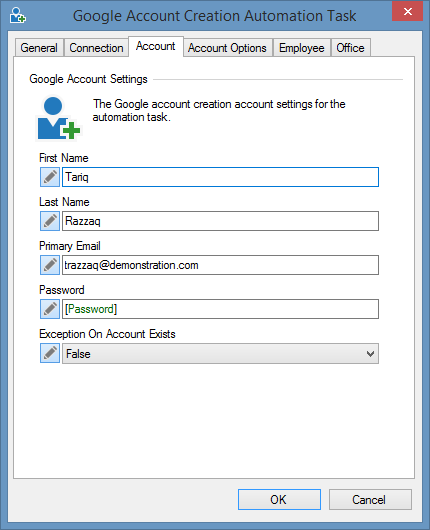
Task: Open the Exception On Account Exists dropdown
Action: (220, 354)
